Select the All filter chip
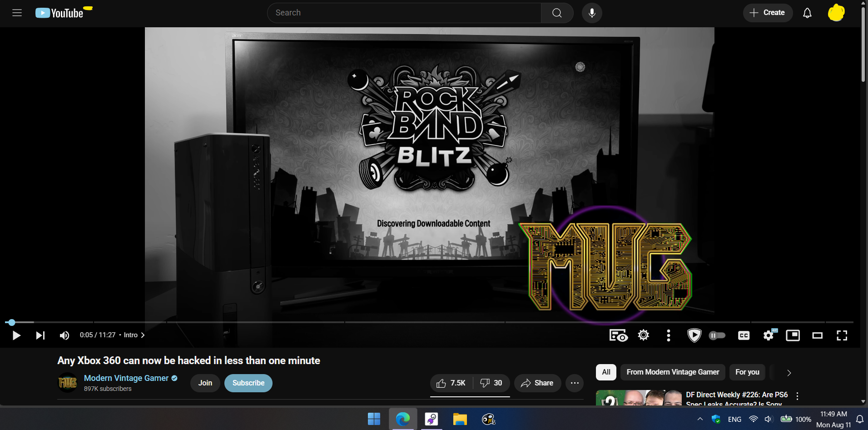The height and width of the screenshot is (430, 868). [x=606, y=372]
